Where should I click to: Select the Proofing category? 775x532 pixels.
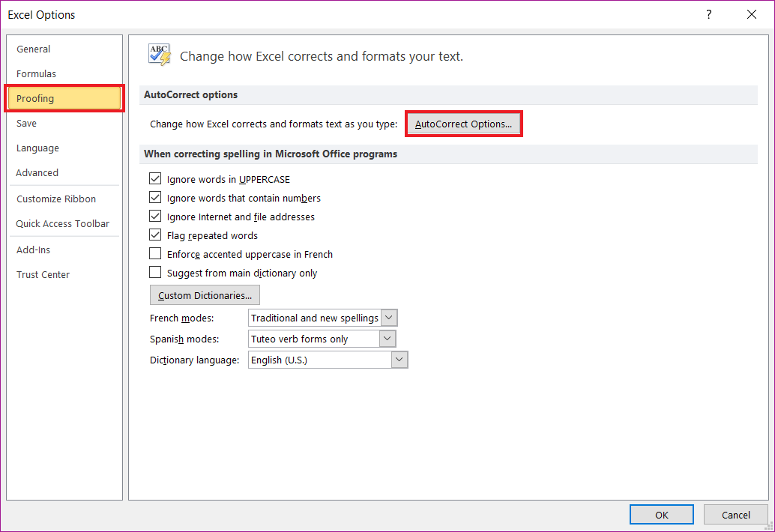coord(64,98)
